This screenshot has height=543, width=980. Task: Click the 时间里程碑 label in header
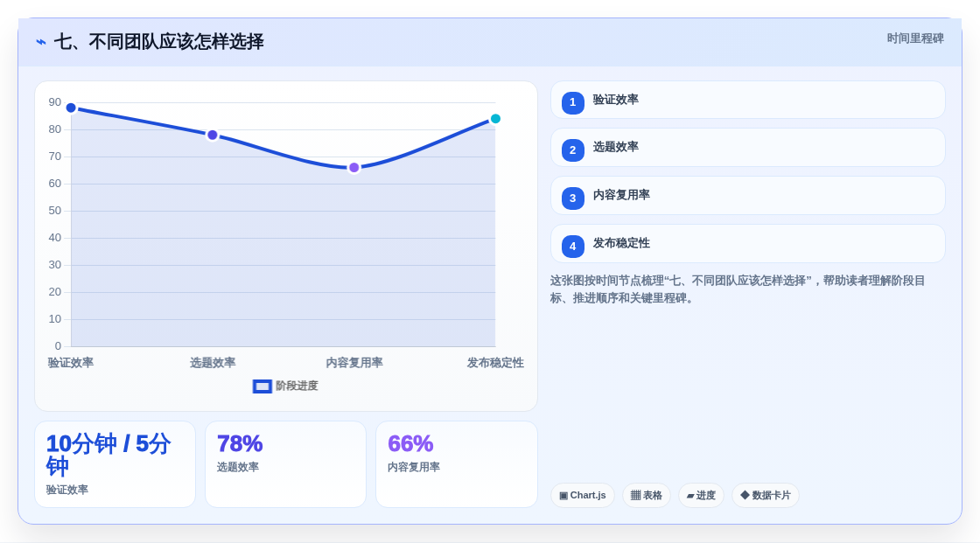915,38
